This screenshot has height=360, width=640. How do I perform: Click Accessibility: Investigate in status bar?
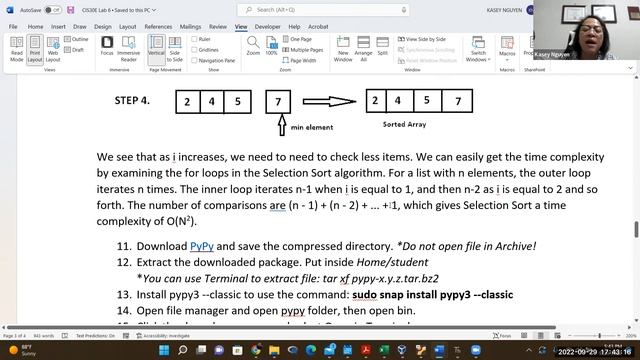tap(163, 336)
